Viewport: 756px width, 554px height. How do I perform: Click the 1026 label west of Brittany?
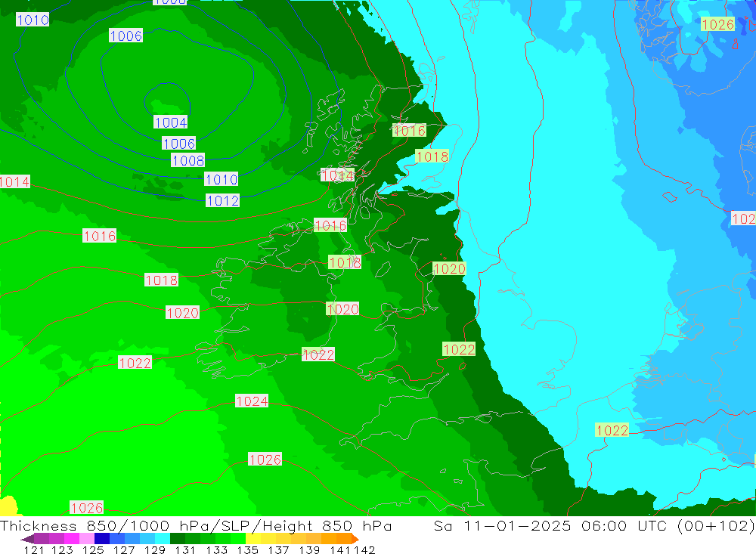265,460
